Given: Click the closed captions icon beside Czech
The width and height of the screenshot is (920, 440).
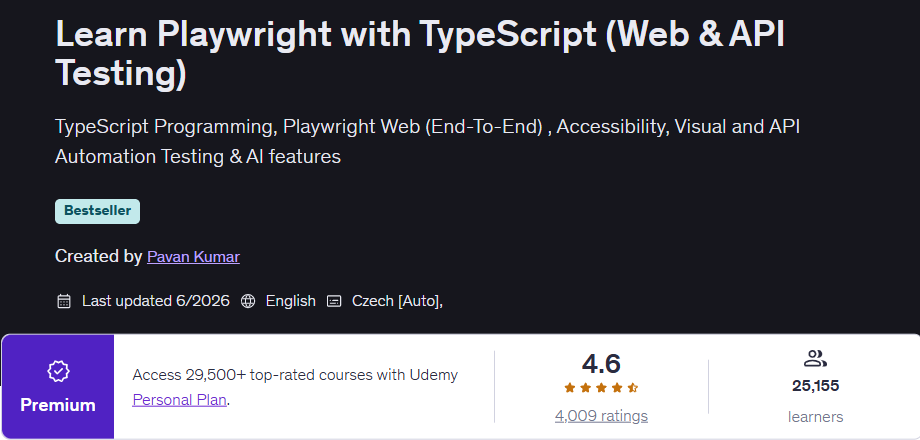Looking at the screenshot, I should 334,302.
